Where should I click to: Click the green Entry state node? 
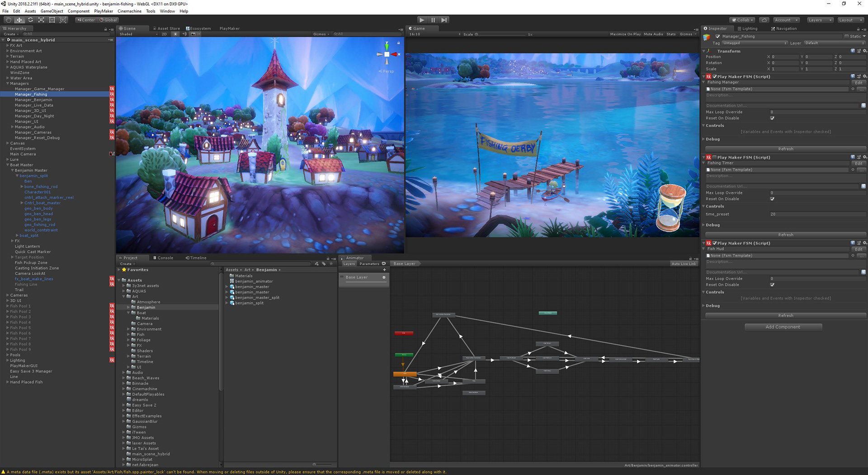tap(404, 355)
